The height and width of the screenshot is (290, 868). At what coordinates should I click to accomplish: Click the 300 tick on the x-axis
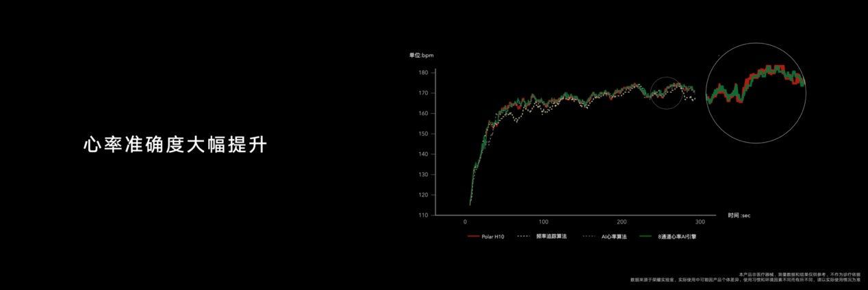click(x=700, y=222)
